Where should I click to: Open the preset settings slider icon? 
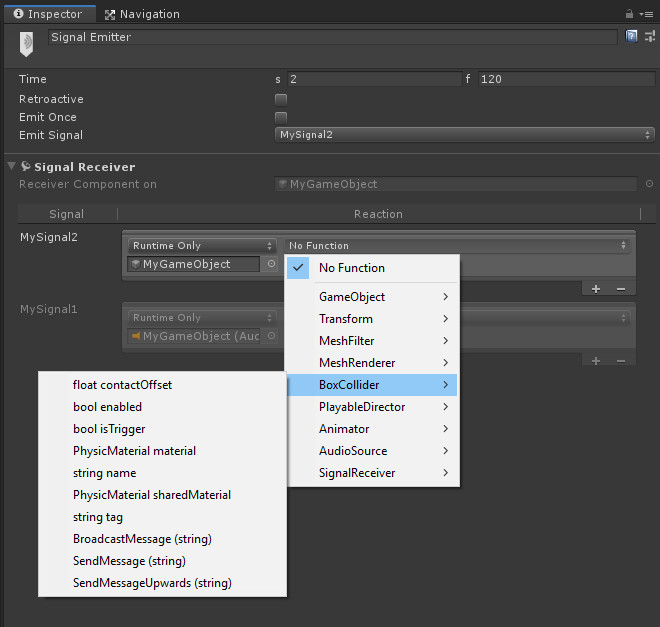pos(650,37)
